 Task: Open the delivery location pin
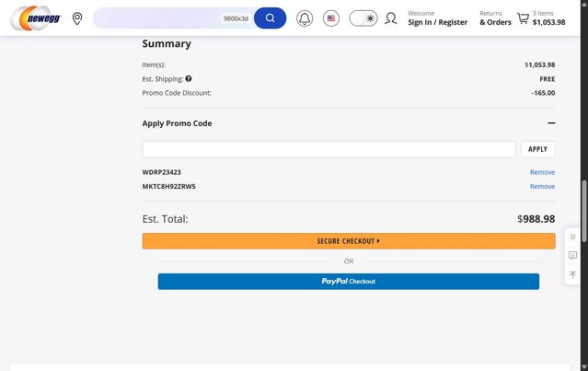tap(77, 18)
